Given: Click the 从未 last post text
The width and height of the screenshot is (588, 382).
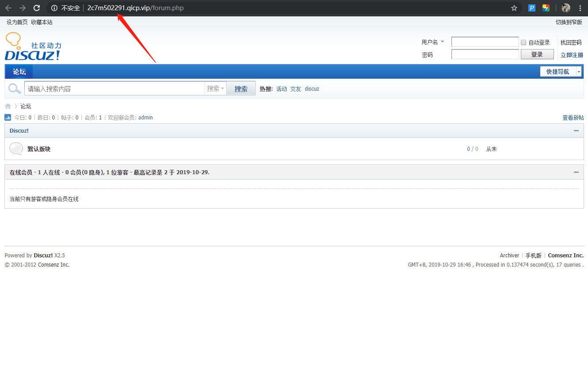Looking at the screenshot, I should [492, 149].
